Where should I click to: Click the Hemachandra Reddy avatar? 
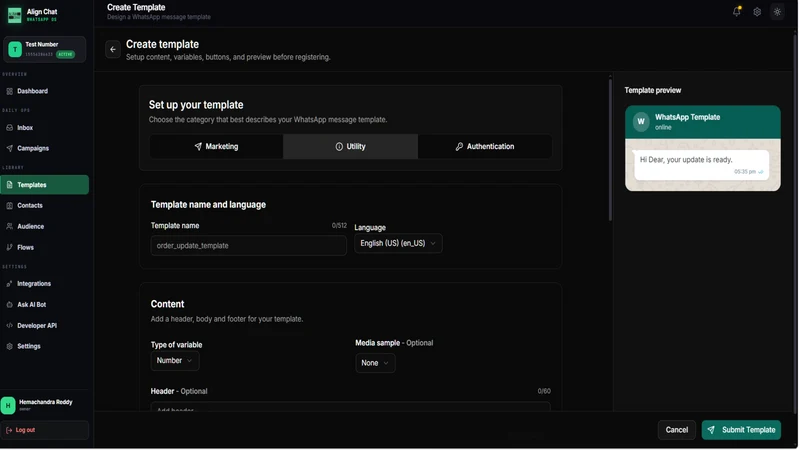(8, 406)
